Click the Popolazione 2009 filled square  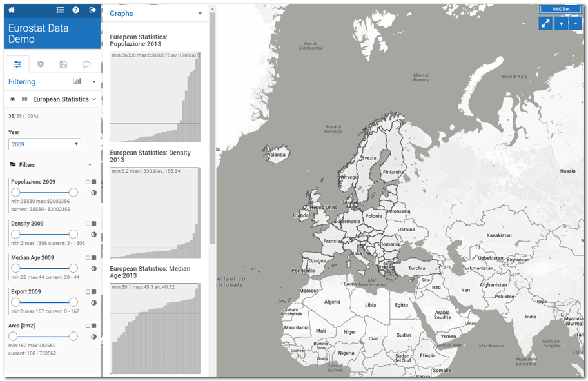93,182
